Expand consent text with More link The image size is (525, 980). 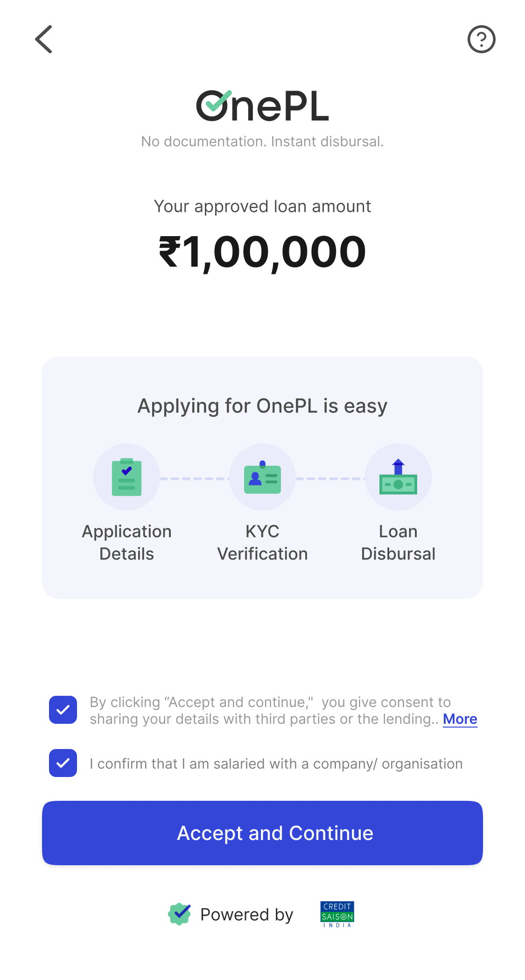click(460, 719)
